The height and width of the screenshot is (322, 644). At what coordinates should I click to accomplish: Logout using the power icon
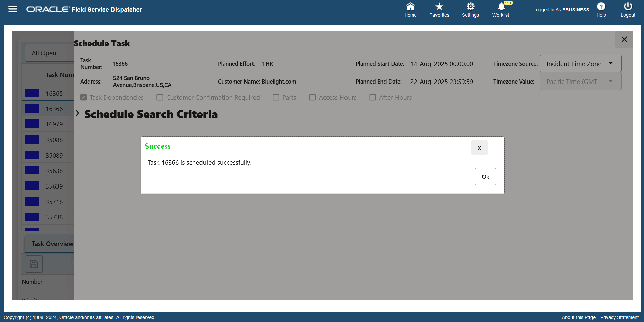(x=627, y=9)
